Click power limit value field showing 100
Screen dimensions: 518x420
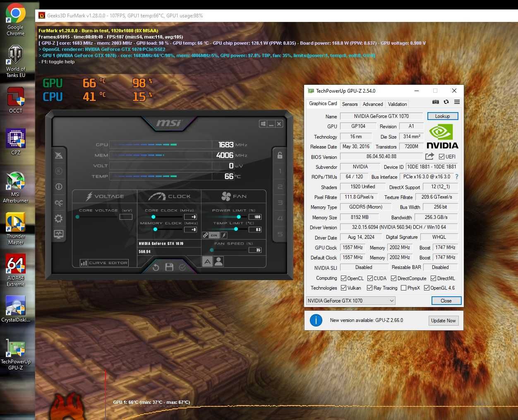tap(255, 217)
